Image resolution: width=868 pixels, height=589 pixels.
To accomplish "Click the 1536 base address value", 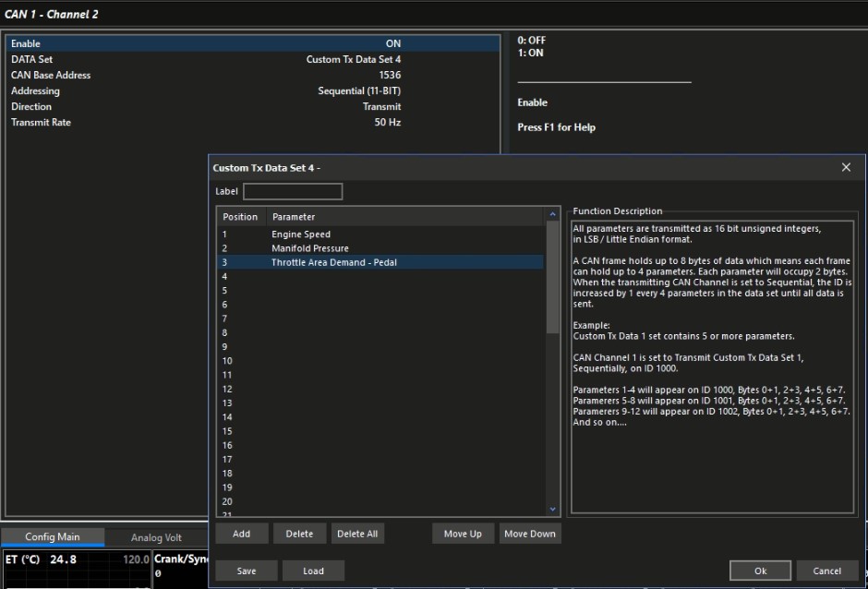I will click(390, 76).
